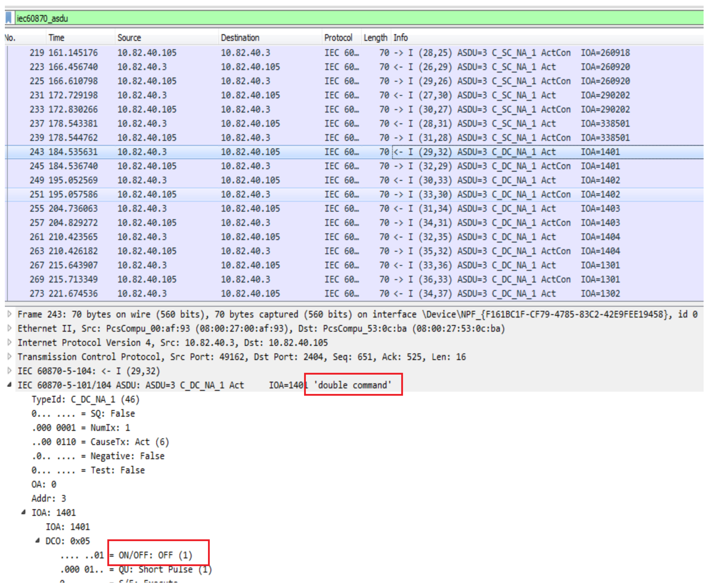
Task: Select the TypeId: C_DC_NA_1 (46) field
Action: [x=85, y=399]
